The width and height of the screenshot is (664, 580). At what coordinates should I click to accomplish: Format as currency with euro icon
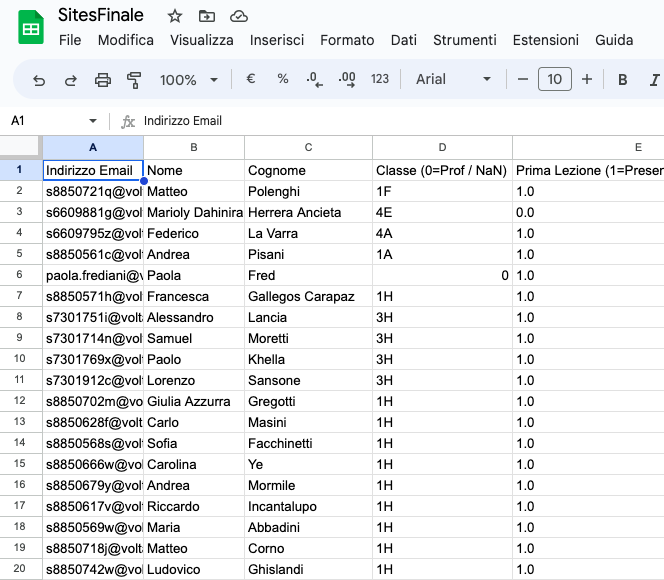pos(251,79)
